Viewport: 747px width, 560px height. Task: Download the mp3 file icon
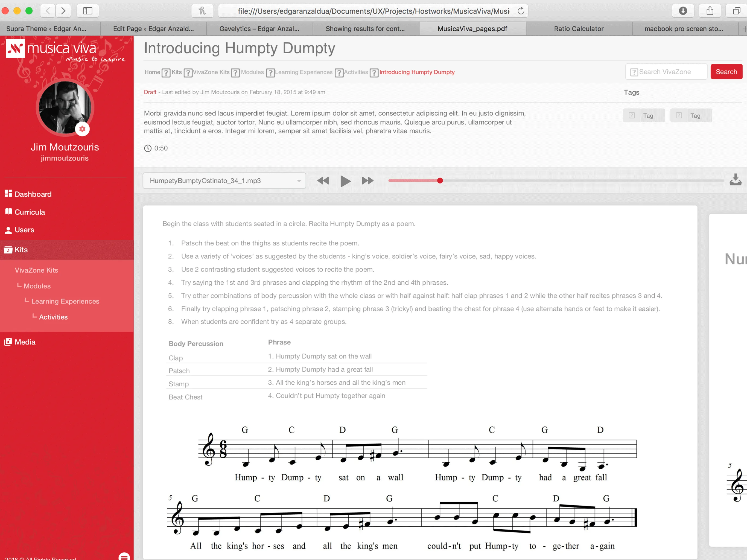[735, 180]
